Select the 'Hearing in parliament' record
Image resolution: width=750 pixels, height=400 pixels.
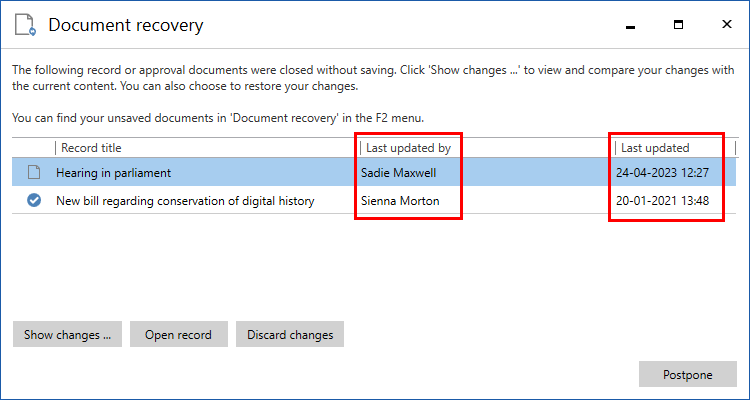point(113,173)
